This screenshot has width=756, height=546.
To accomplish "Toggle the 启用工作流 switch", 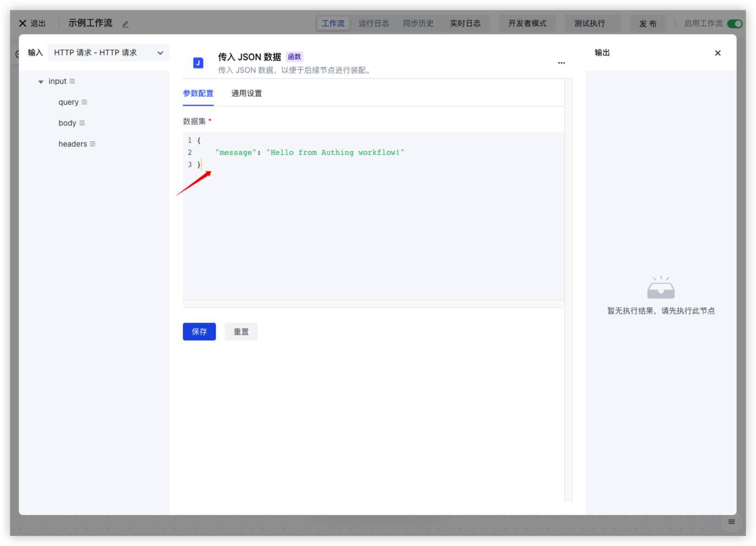I will point(735,24).
